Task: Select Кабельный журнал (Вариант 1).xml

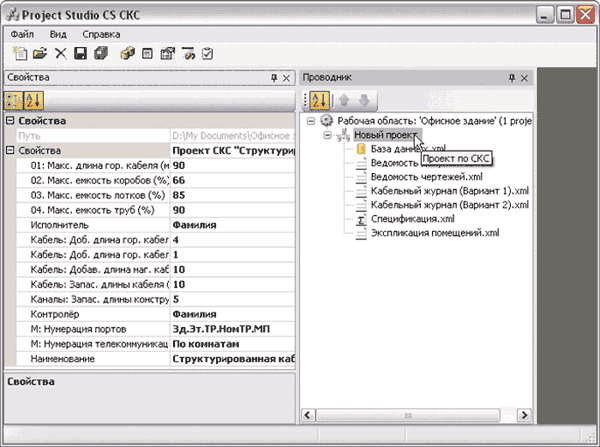Action: [450, 191]
